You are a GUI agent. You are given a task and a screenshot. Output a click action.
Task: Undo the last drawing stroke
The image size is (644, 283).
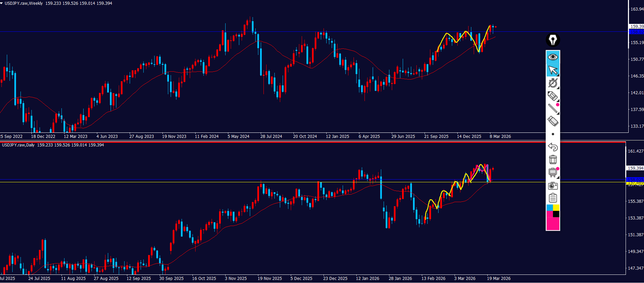point(553,147)
